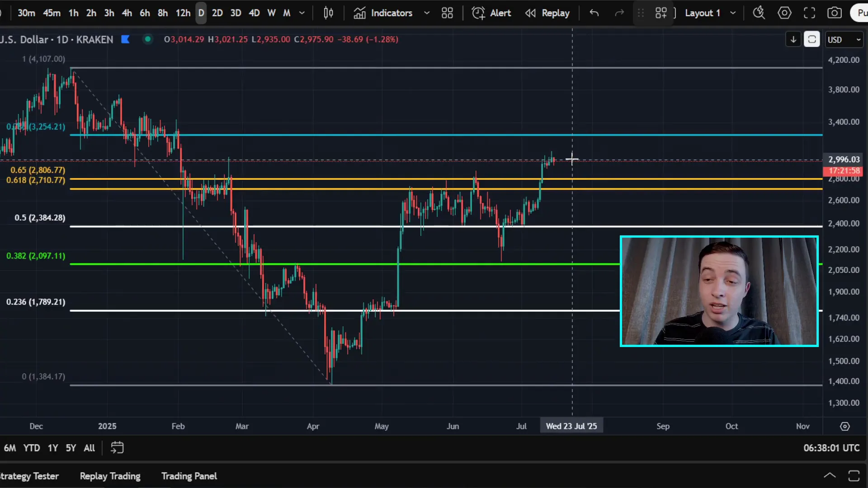Viewport: 868px width, 488px height.
Task: Open indicator templates grid icon
Action: click(x=447, y=13)
